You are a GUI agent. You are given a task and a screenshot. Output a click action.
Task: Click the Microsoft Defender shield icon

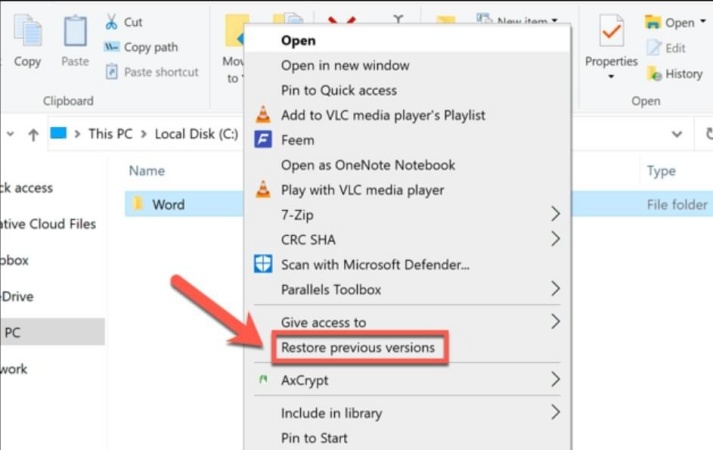[x=263, y=264]
